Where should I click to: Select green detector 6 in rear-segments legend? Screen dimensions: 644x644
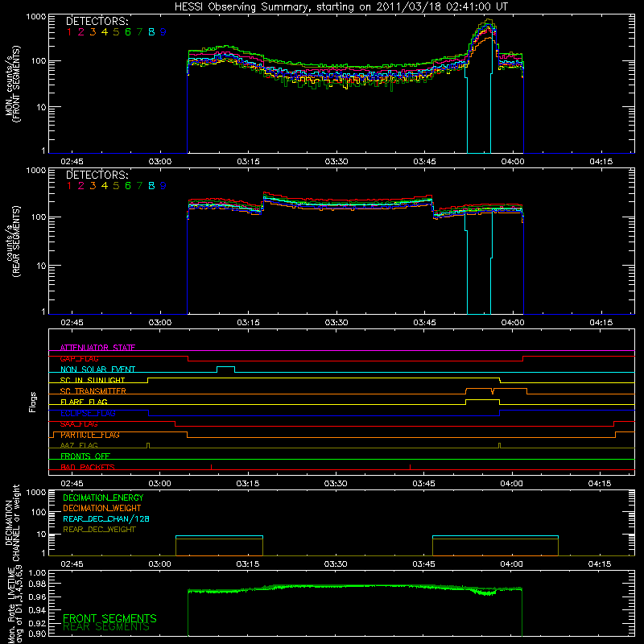click(x=128, y=186)
